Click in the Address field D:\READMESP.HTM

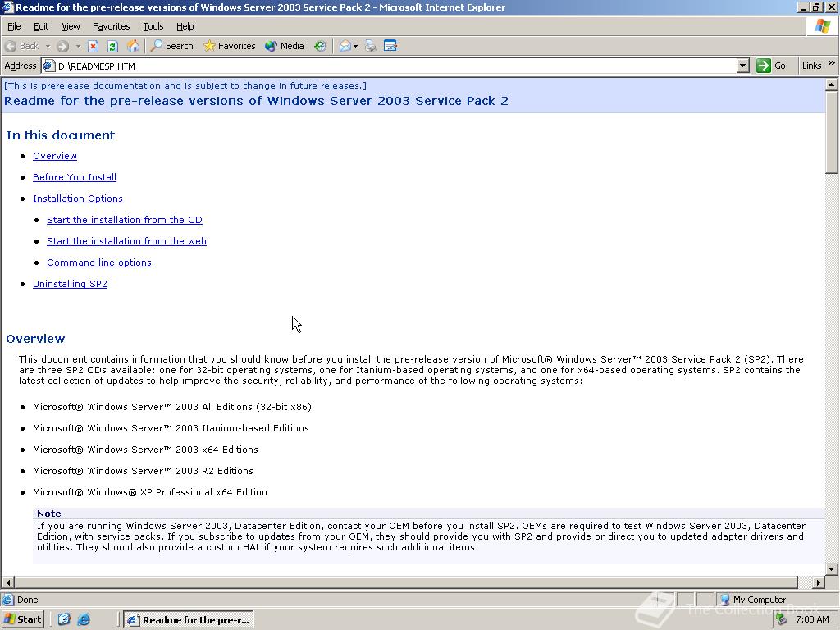pos(396,66)
